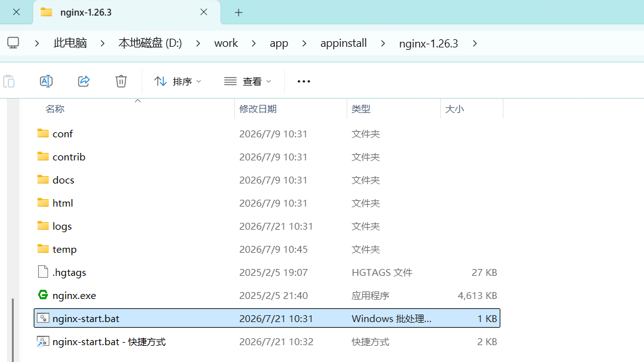644x362 pixels.
Task: Navigate to 此电脑 breadcrumb
Action: [70, 43]
